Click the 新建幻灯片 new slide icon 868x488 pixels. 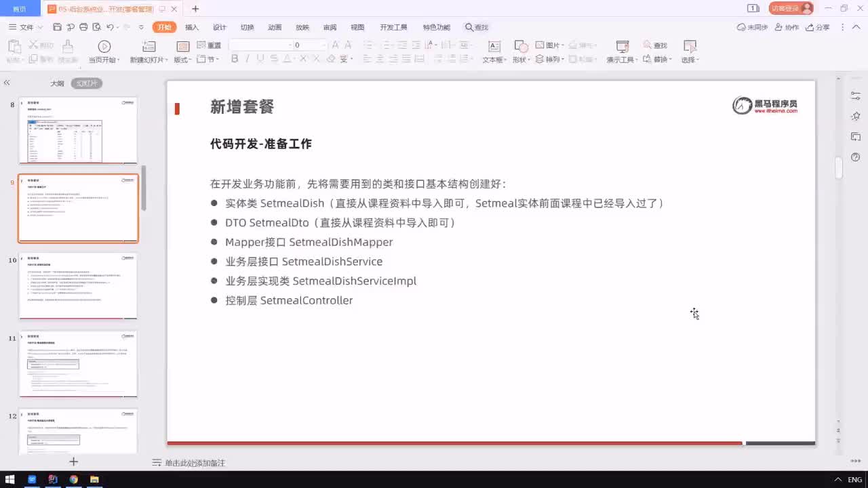149,46
